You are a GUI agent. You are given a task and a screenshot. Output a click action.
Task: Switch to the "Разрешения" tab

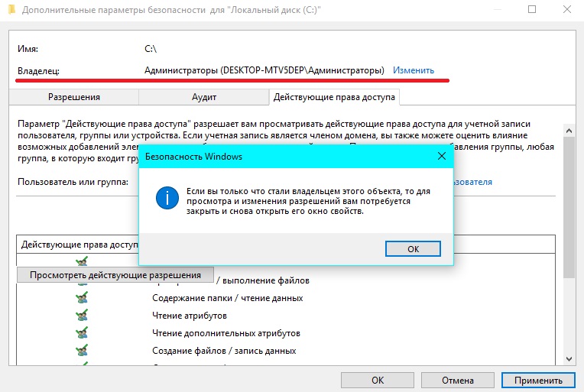tap(74, 98)
